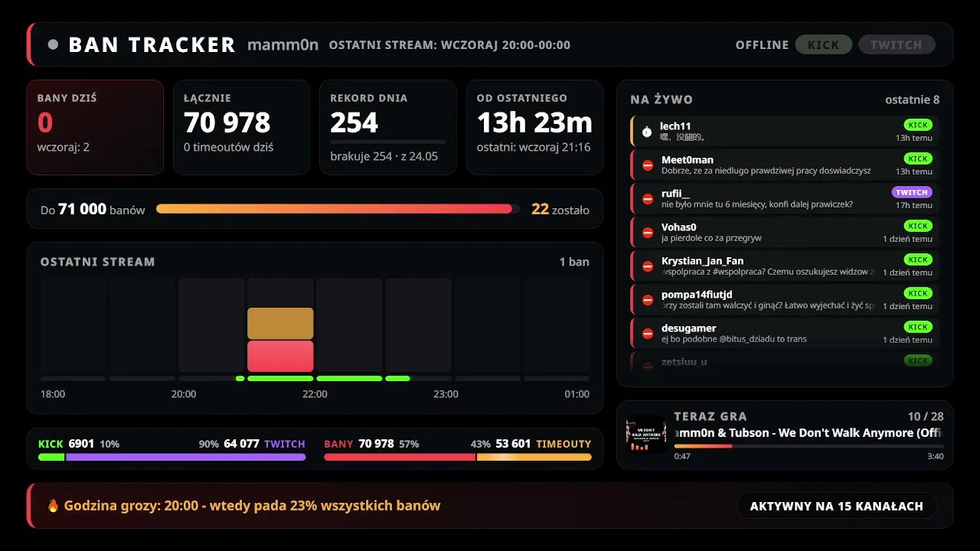Click the mamm0n channel name in header

pyautogui.click(x=283, y=44)
